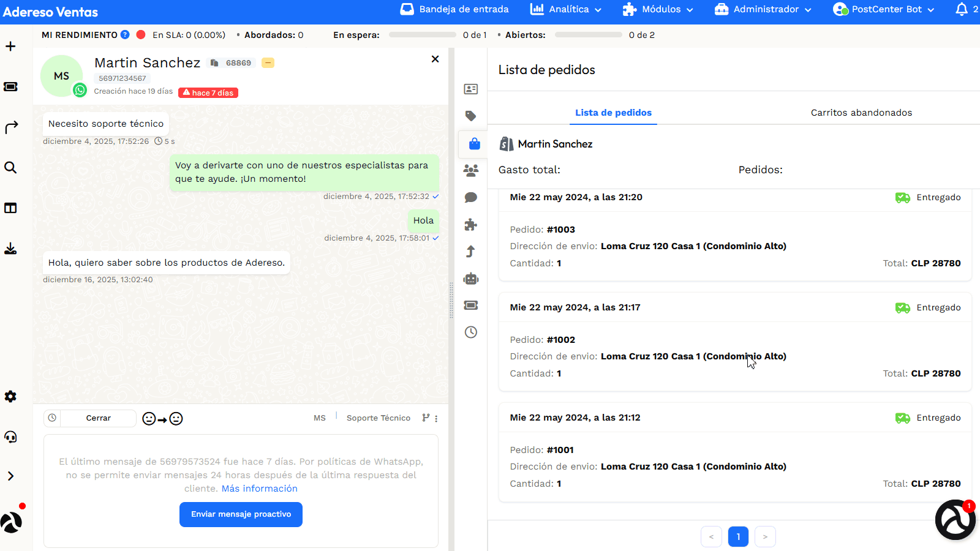Follow the Más información link
Image resolution: width=980 pixels, height=551 pixels.
pyautogui.click(x=260, y=489)
